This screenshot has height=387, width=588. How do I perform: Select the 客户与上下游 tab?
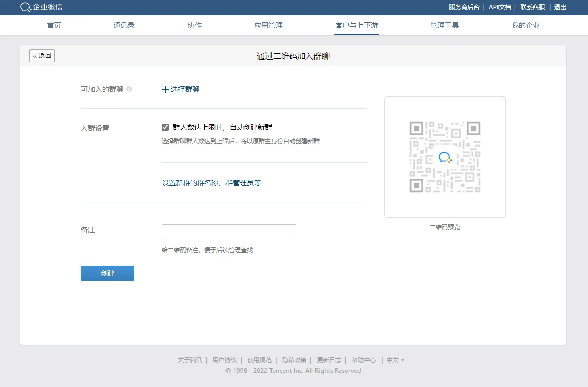356,25
